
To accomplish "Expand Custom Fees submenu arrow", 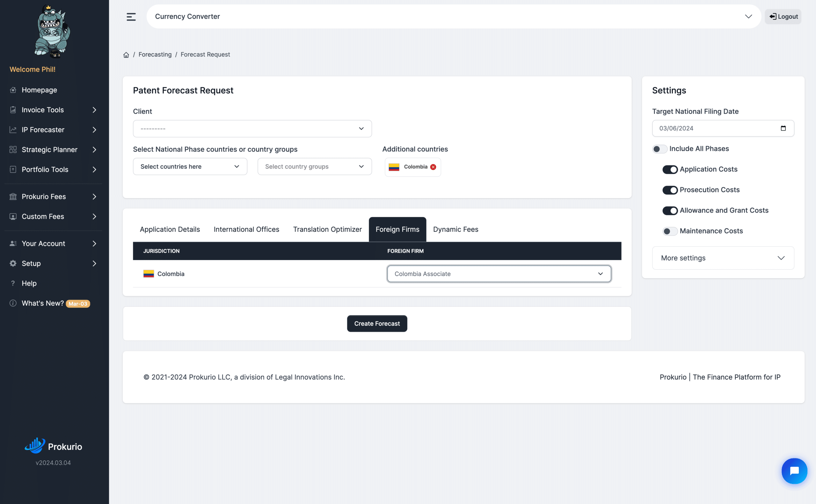I will (94, 217).
